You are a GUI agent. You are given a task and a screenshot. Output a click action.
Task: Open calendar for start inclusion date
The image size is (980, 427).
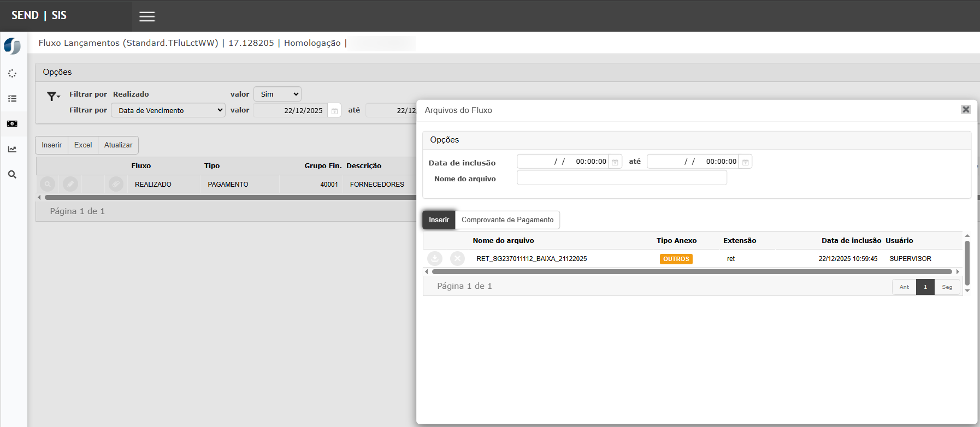tap(615, 162)
